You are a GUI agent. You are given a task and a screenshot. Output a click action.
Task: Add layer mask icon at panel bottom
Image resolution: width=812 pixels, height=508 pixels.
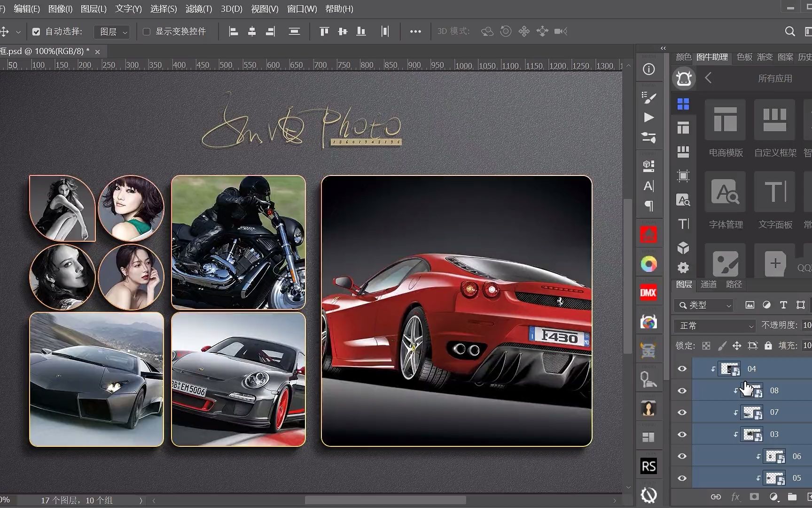coord(754,497)
